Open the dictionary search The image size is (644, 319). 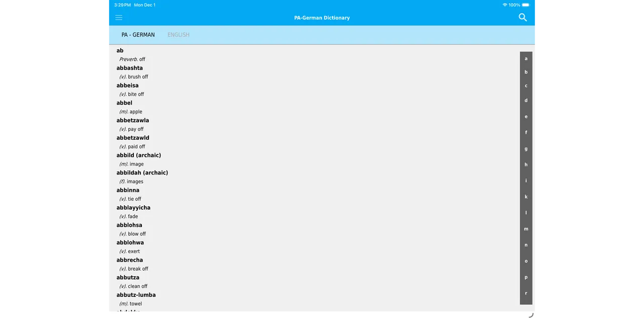(x=522, y=18)
